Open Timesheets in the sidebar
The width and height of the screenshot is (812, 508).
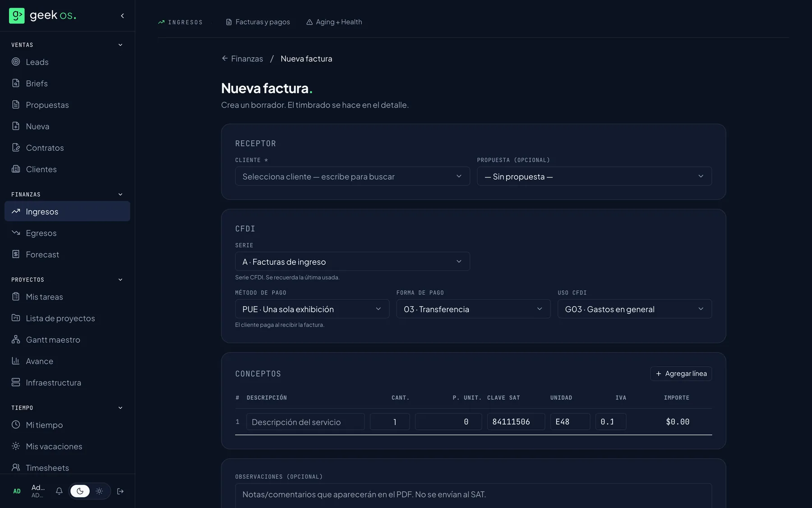coord(67,468)
